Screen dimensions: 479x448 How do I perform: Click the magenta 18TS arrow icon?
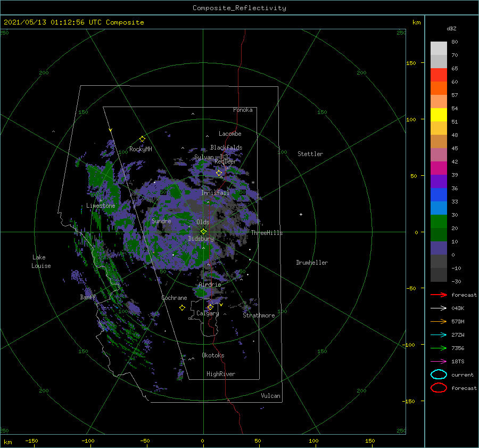[x=439, y=361]
